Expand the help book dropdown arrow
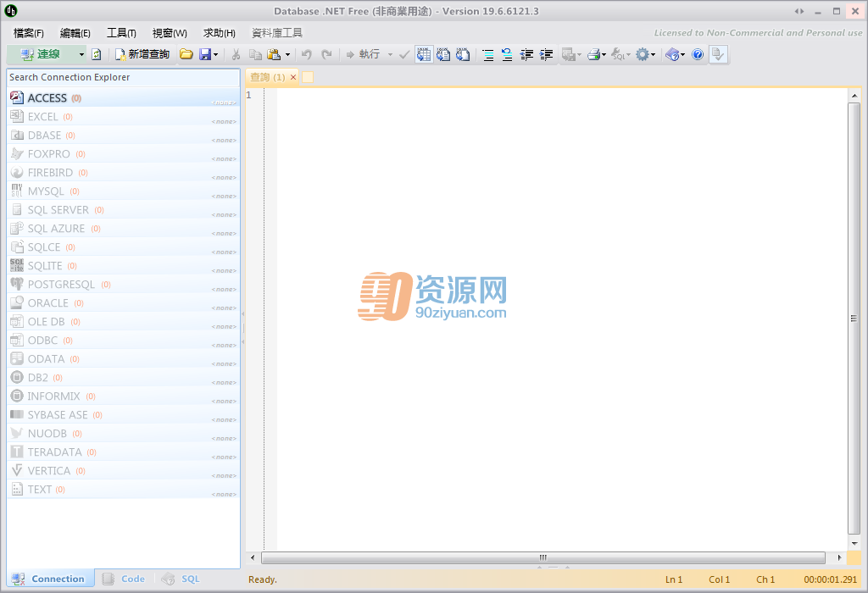 pos(683,54)
